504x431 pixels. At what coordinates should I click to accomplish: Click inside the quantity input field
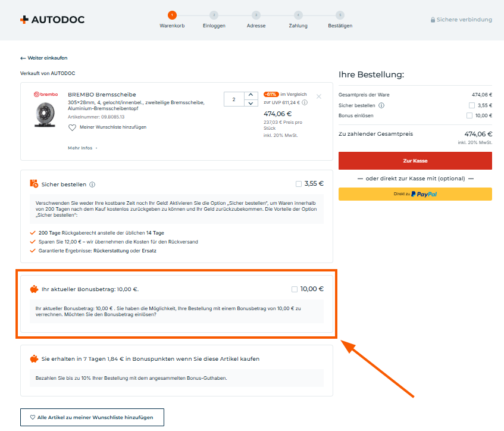pos(234,99)
